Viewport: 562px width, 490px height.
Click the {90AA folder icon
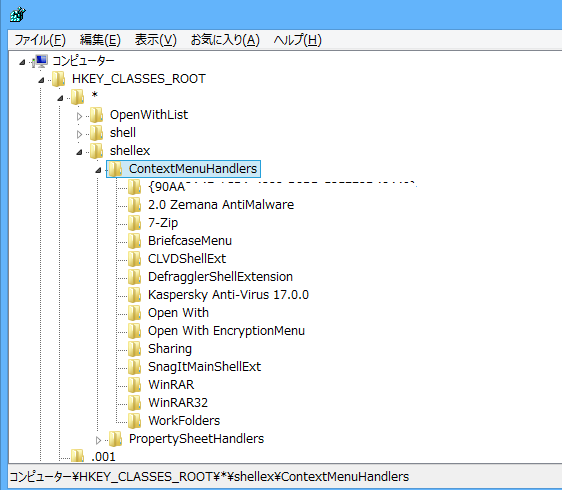135,187
